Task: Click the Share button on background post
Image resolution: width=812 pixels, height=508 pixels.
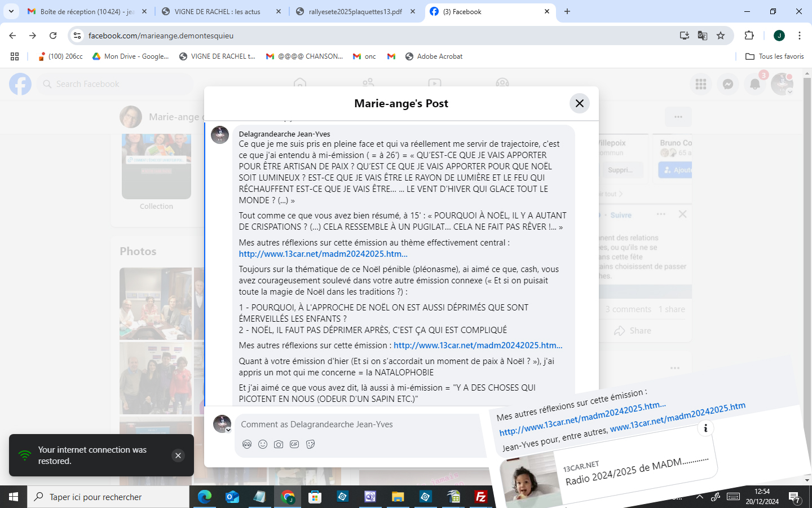Action: pyautogui.click(x=633, y=331)
